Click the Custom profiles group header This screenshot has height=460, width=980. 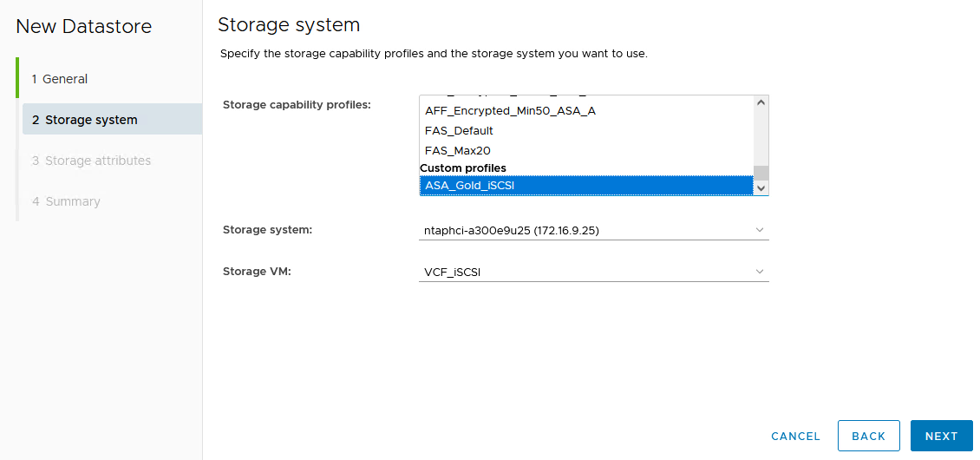pos(463,168)
